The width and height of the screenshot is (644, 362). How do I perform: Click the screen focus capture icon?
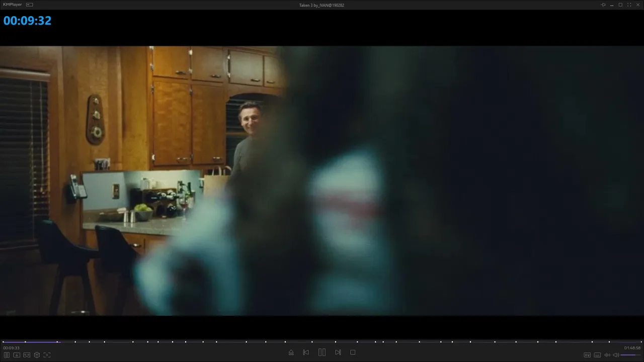[x=47, y=355]
